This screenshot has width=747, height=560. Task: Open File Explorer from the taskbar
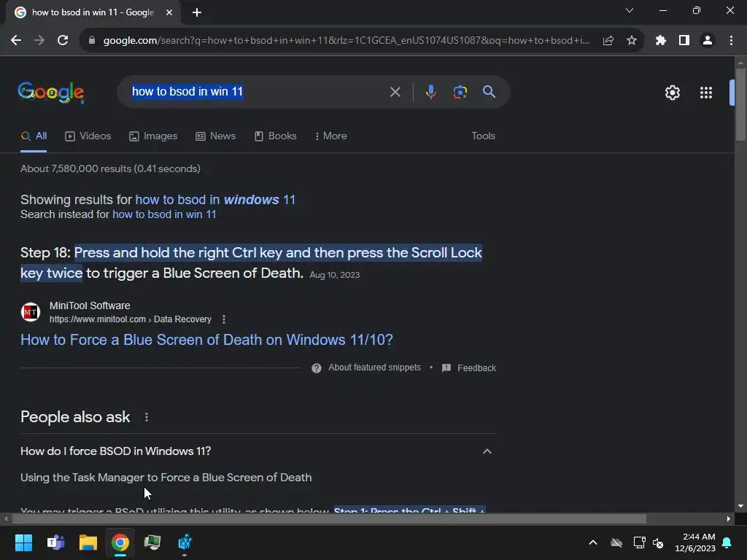(88, 542)
